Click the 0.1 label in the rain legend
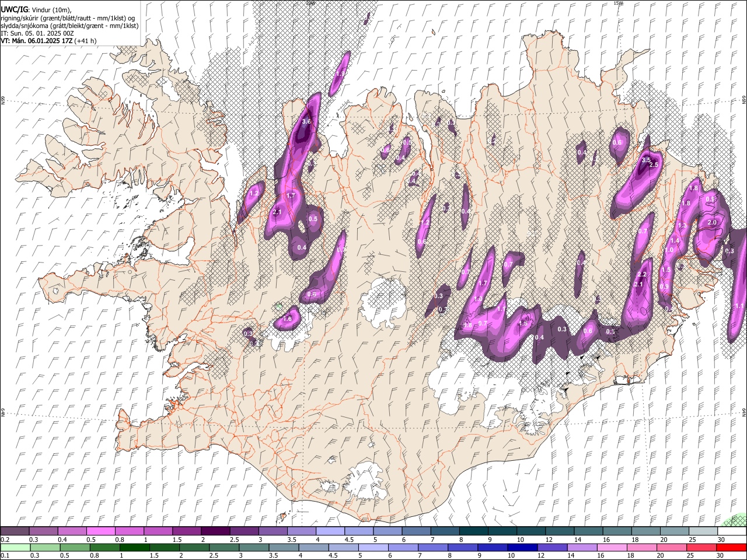This screenshot has width=747, height=560. 5,556
